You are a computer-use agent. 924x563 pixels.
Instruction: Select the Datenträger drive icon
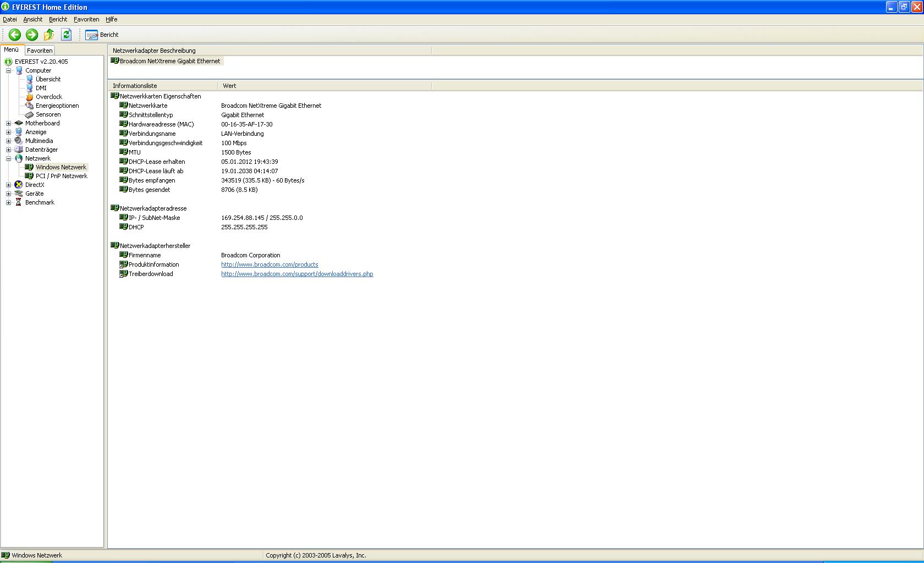click(19, 150)
